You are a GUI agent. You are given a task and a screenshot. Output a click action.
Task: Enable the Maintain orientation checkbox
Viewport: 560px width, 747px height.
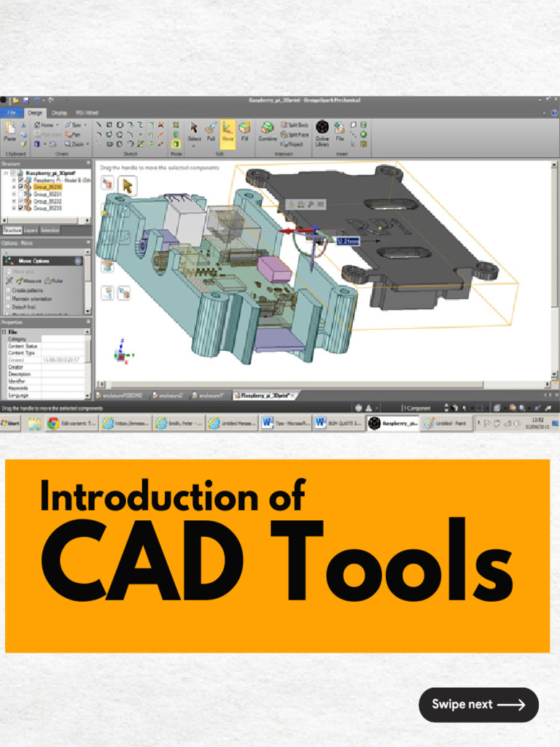(7, 298)
